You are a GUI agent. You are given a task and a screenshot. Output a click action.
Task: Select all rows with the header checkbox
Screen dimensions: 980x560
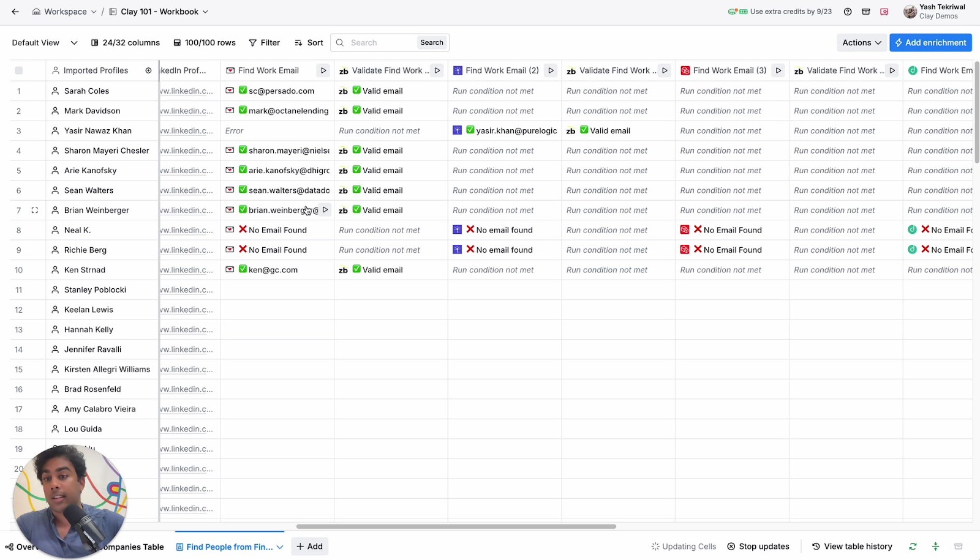tap(19, 70)
